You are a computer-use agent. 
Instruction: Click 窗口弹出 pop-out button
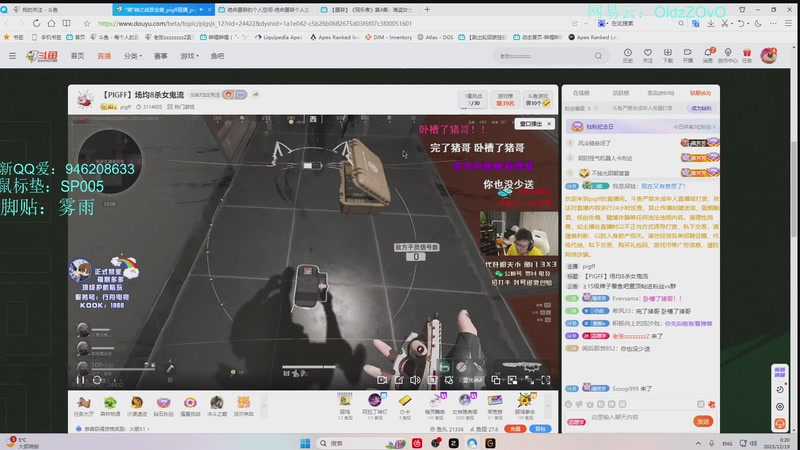click(x=531, y=124)
